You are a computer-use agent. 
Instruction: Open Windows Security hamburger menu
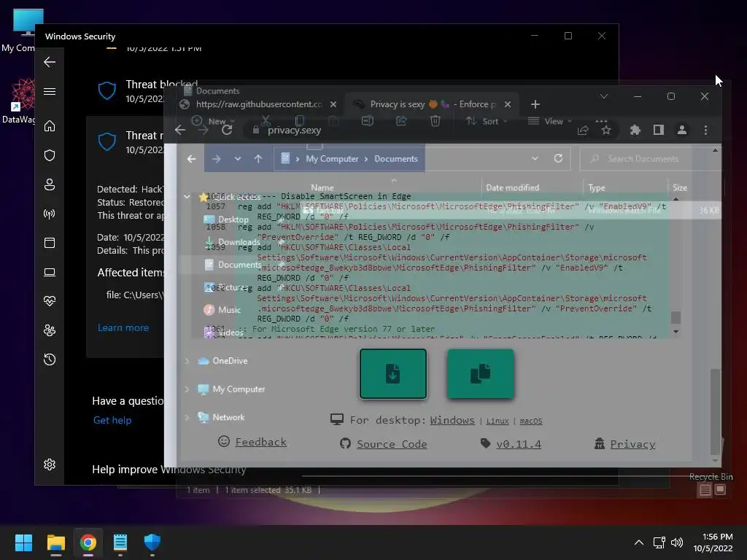point(50,91)
